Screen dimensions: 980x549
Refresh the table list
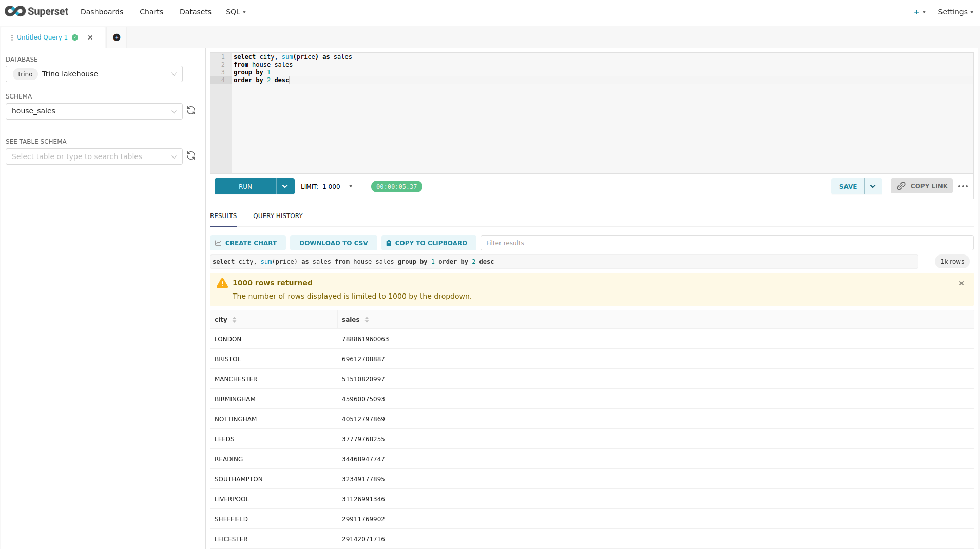pyautogui.click(x=191, y=156)
